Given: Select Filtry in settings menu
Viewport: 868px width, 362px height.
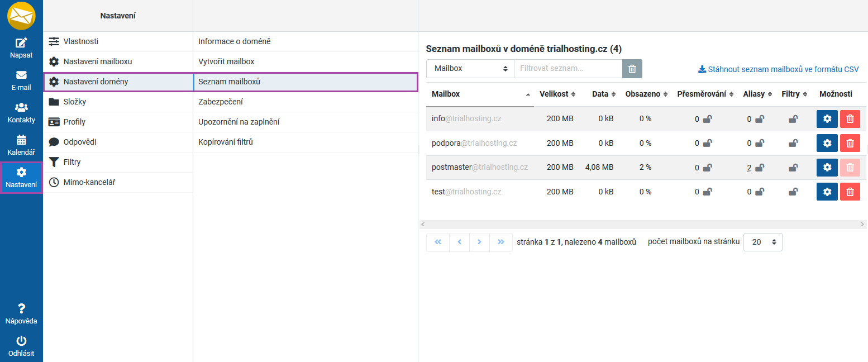Looking at the screenshot, I should pos(72,162).
